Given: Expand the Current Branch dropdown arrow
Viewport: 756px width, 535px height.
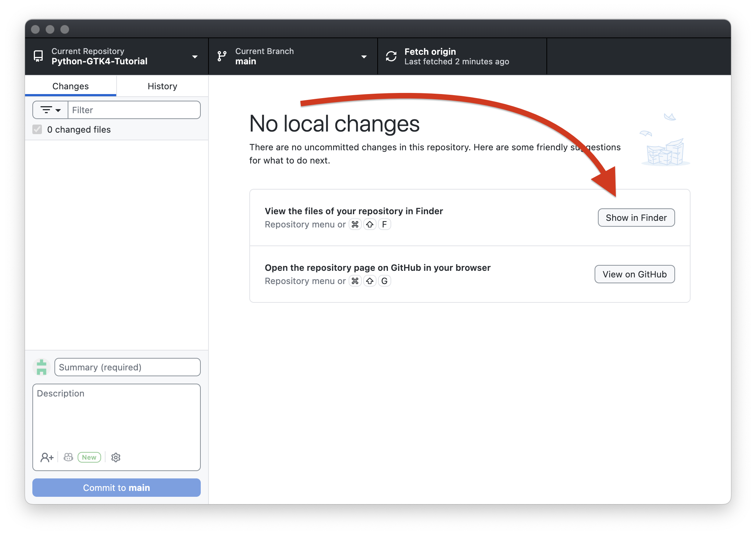Looking at the screenshot, I should tap(364, 57).
